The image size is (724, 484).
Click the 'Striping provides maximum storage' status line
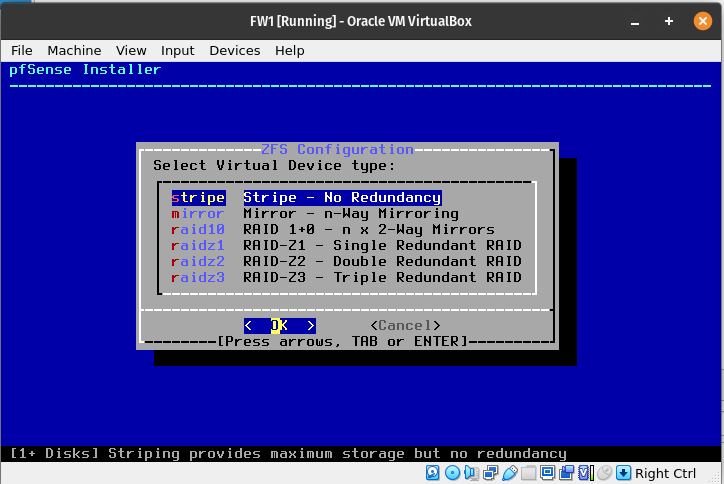coord(288,454)
